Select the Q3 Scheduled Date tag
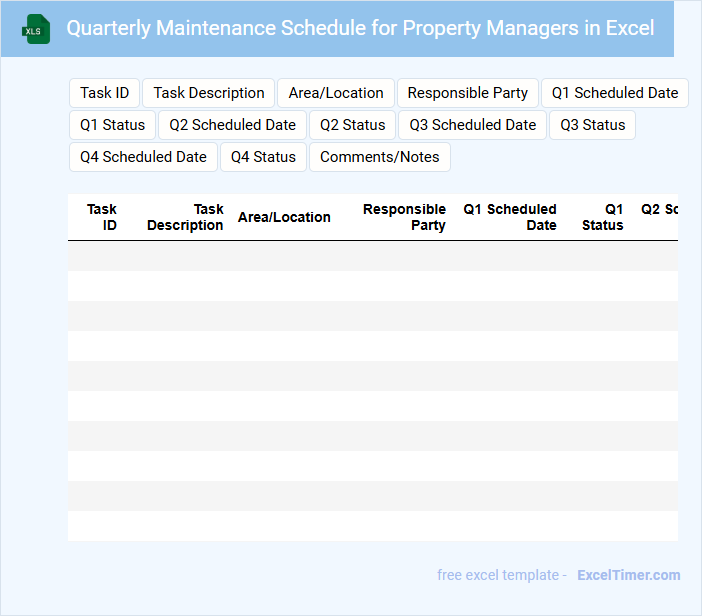702x616 pixels. 473,125
